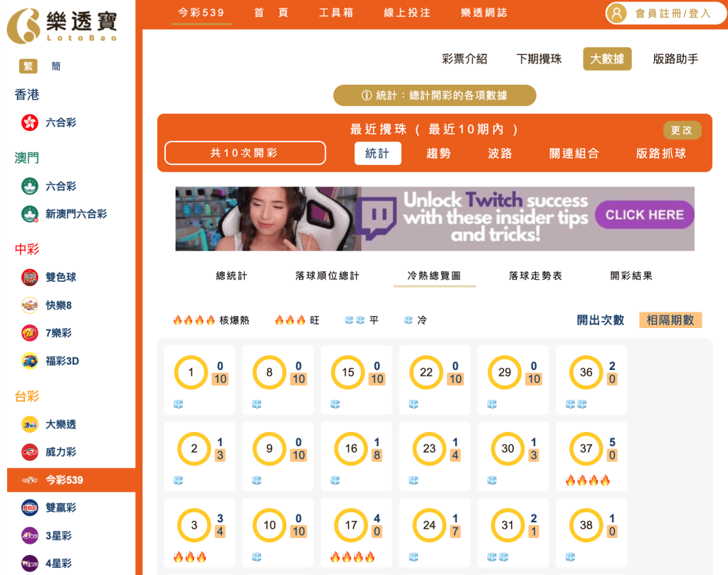Click the 更改 button
Screen dimensions: 728x575
pos(682,130)
